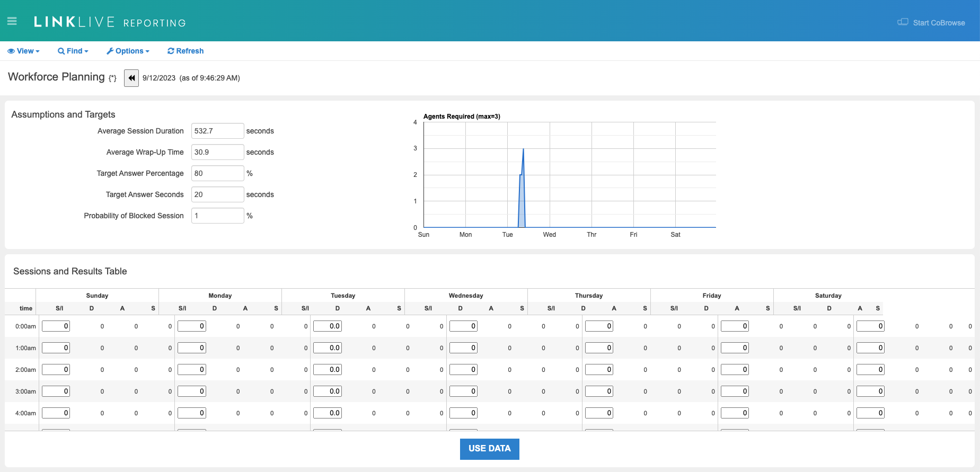Expand the Options dropdown menu

[x=128, y=51]
